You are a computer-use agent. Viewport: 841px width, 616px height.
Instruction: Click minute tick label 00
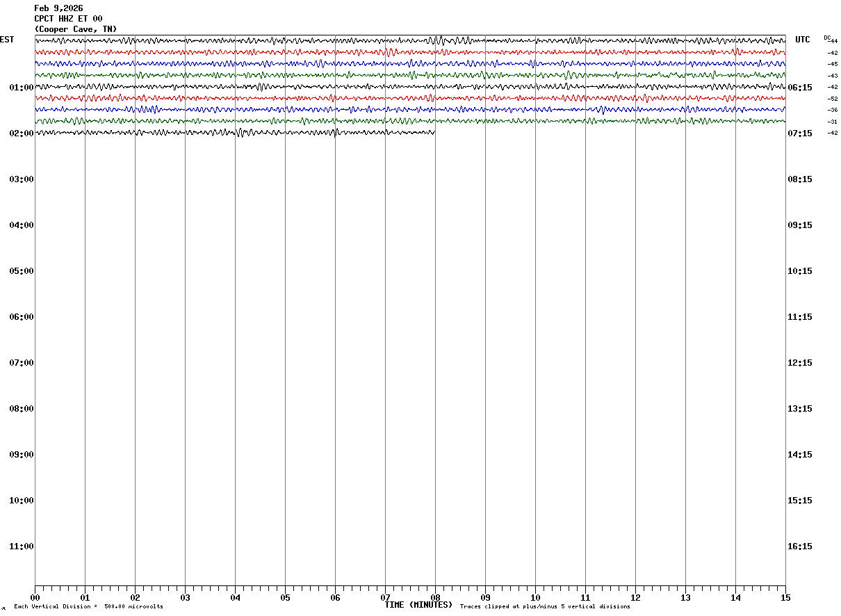click(x=35, y=597)
